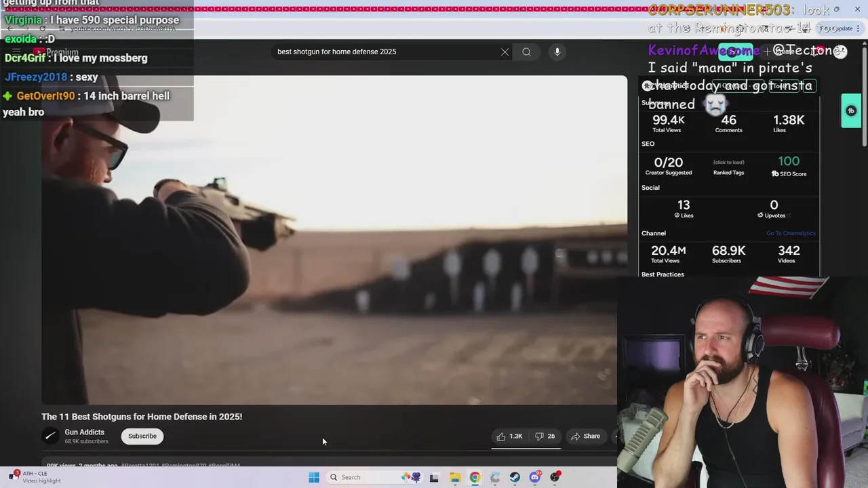Open Steam from the taskbar
This screenshot has width=868, height=488.
(515, 477)
